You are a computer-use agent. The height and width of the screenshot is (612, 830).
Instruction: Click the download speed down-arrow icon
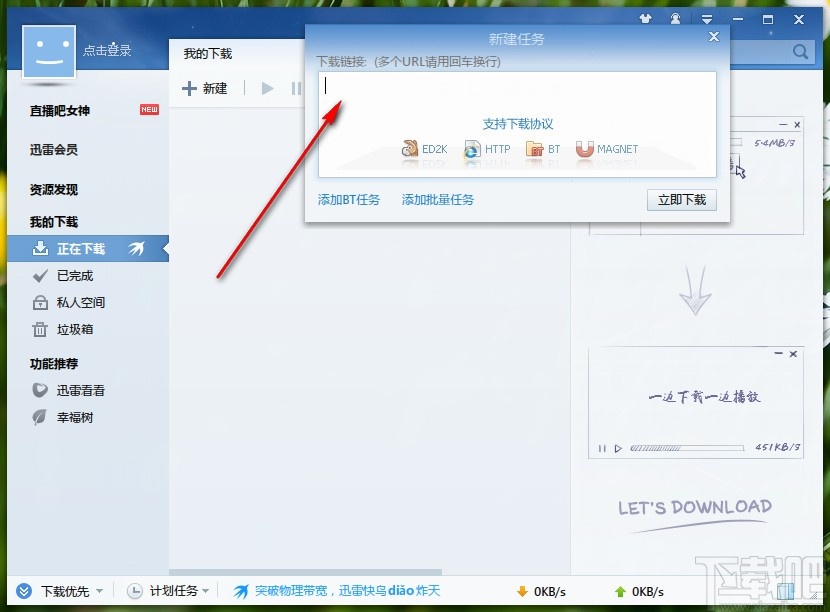pos(522,591)
